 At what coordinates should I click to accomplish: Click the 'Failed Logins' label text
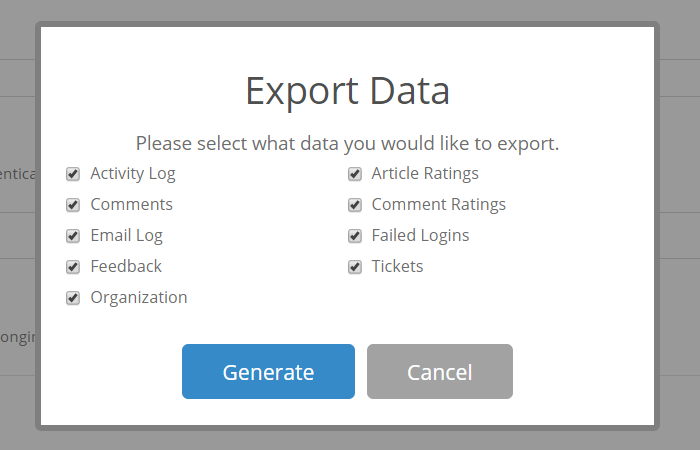(x=420, y=236)
